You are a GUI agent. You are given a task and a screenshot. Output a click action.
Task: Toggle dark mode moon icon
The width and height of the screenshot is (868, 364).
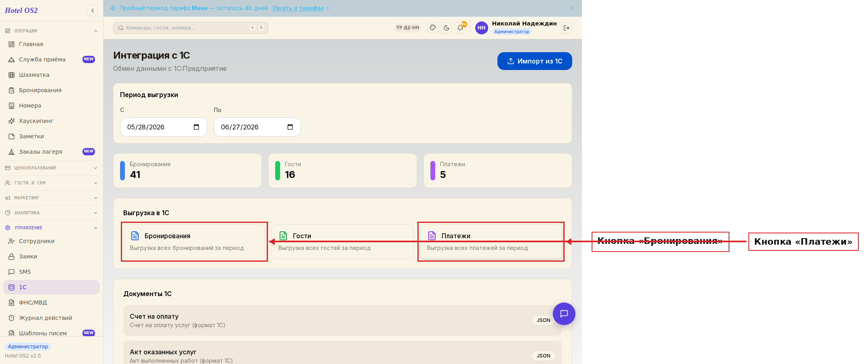tap(447, 28)
